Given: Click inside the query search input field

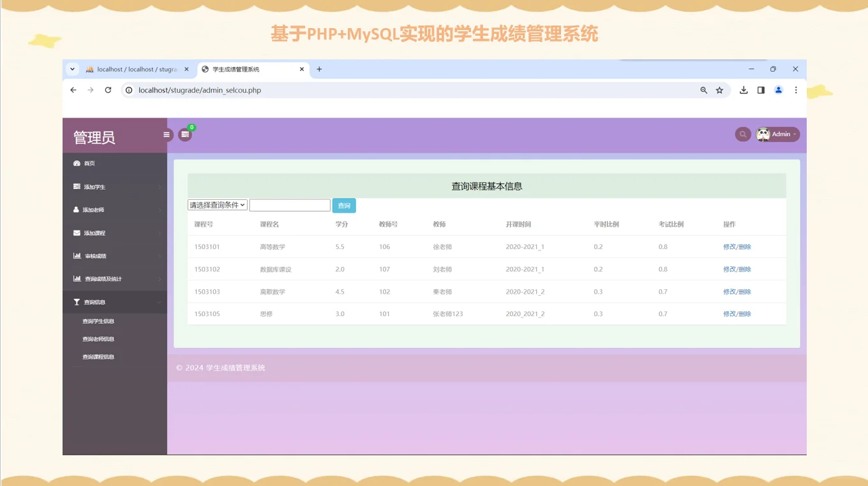Looking at the screenshot, I should 289,205.
